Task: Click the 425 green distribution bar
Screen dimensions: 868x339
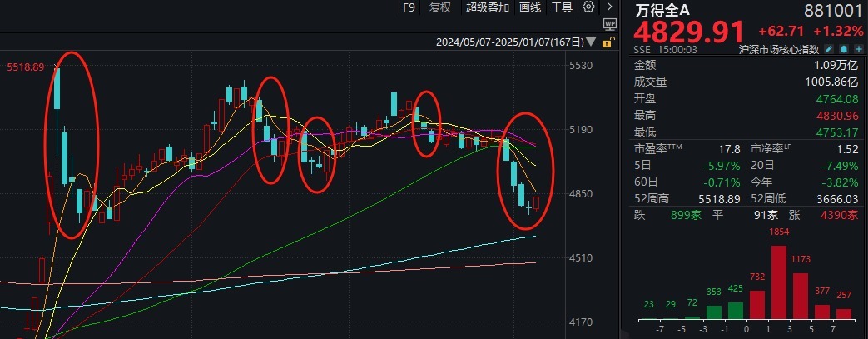Action: coord(736,311)
